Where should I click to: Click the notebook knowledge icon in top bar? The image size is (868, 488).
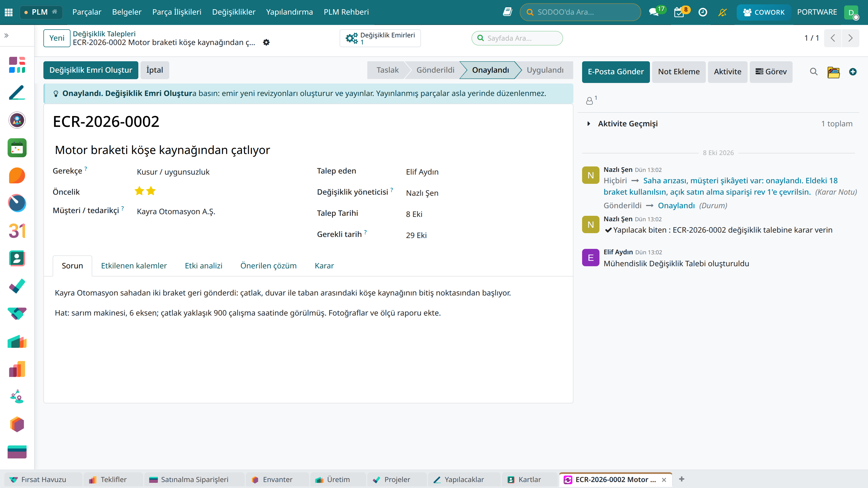[x=508, y=12]
